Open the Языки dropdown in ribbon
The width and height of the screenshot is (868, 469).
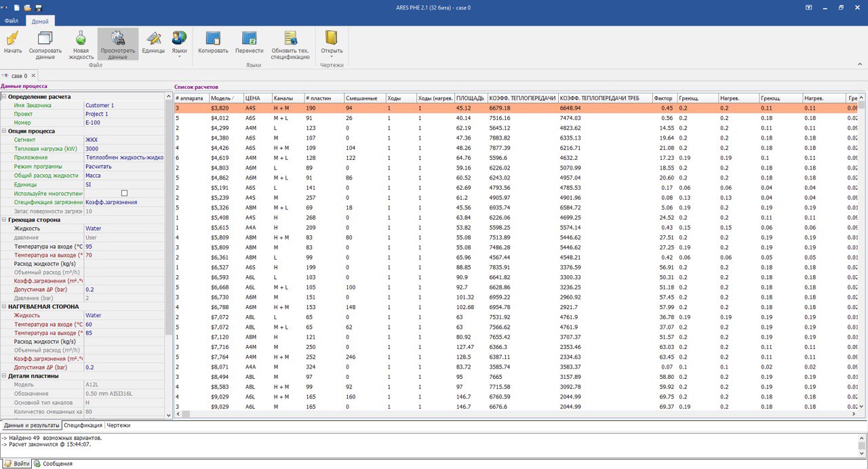tap(179, 52)
